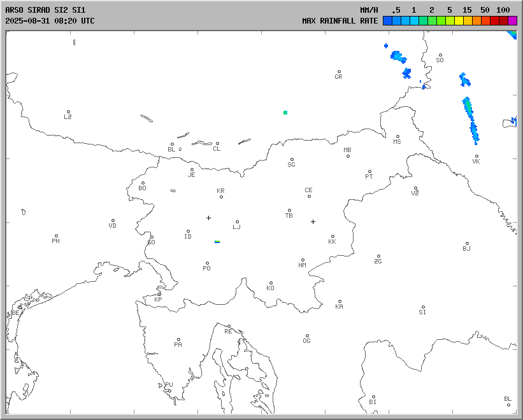Click the MB city marker on map
The width and height of the screenshot is (523, 420).
[348, 156]
